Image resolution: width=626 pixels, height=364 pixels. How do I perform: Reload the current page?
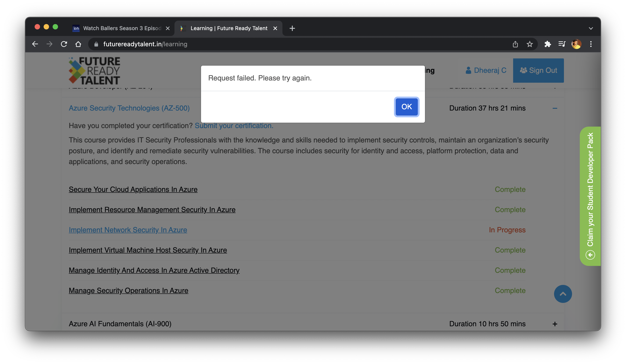[64, 44]
